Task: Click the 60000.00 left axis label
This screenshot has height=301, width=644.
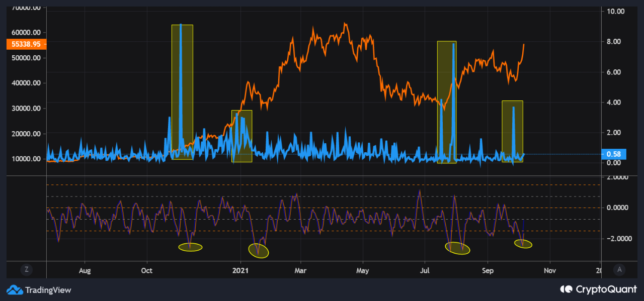Action: point(26,33)
